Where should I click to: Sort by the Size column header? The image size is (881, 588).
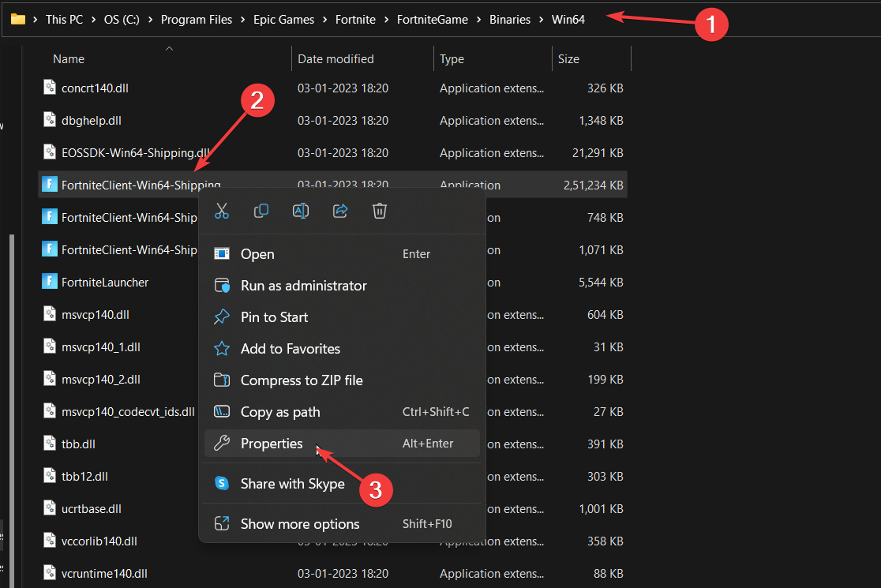568,59
